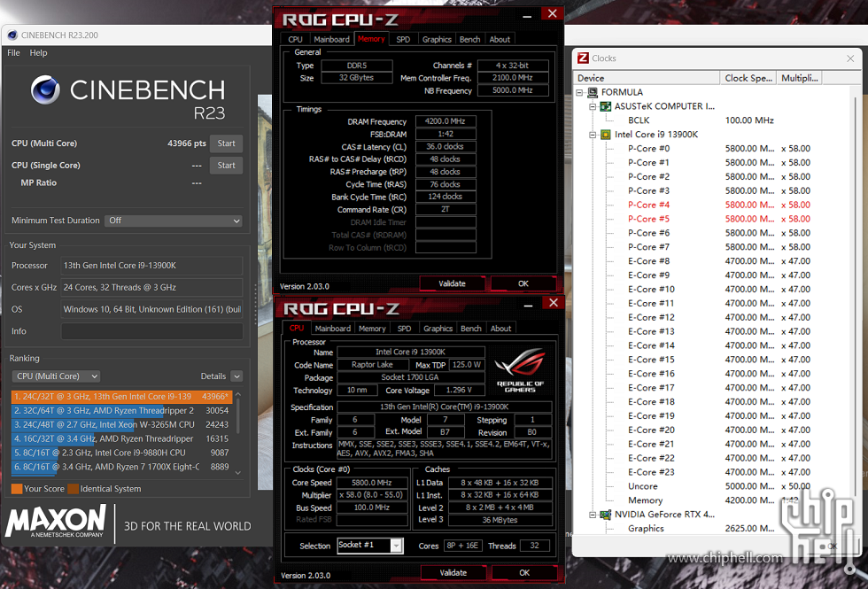Start the CPU (Single Core) test
The width and height of the screenshot is (868, 589).
point(226,166)
